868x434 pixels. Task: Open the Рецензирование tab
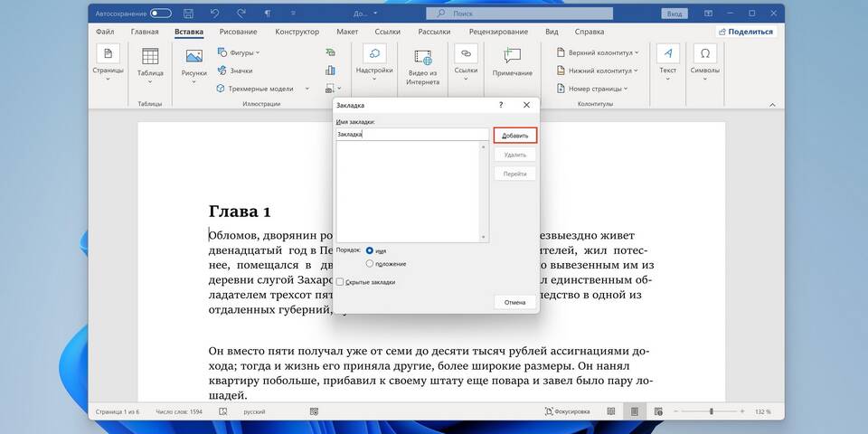(499, 32)
